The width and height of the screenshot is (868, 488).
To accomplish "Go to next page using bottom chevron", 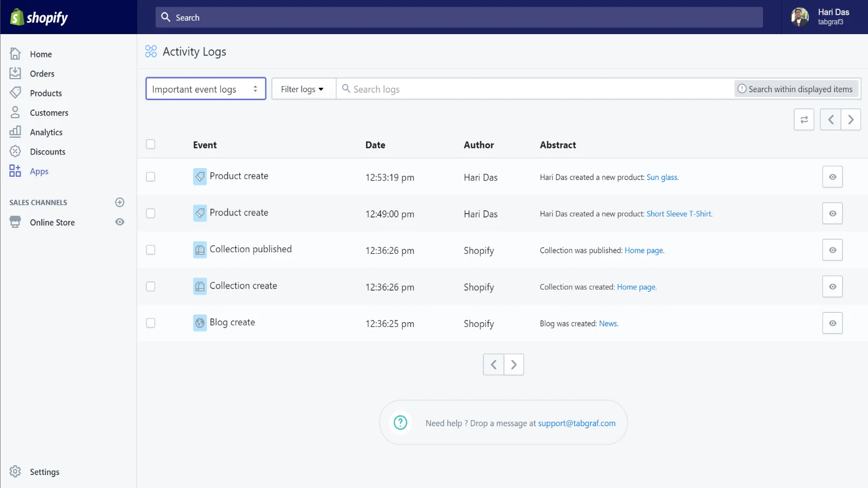I will (514, 365).
